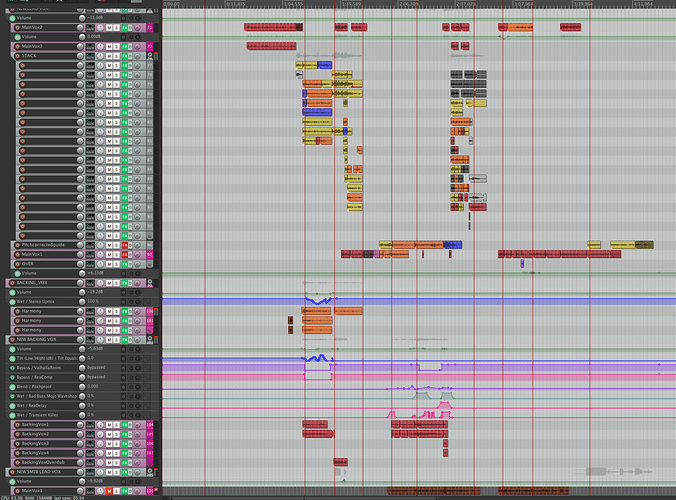Click volume knob on MainVox2 track
This screenshot has height=500, width=676.
point(80,28)
